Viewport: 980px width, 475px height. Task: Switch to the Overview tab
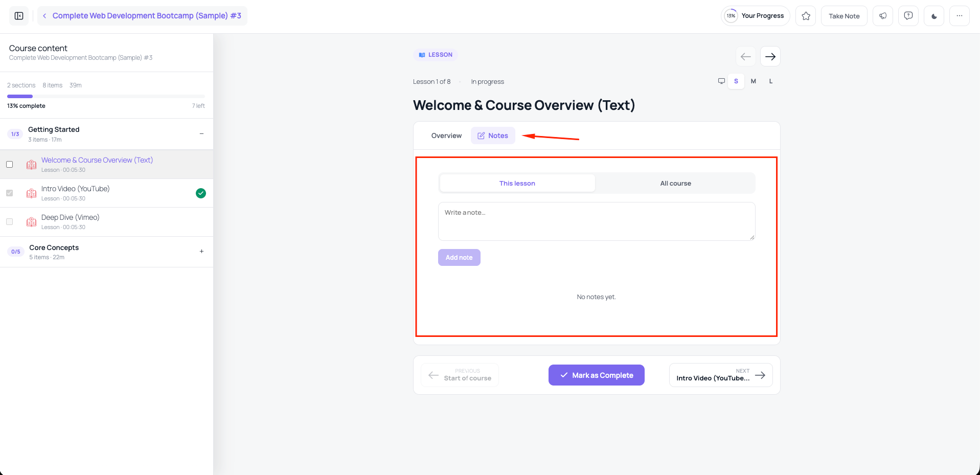pyautogui.click(x=446, y=135)
